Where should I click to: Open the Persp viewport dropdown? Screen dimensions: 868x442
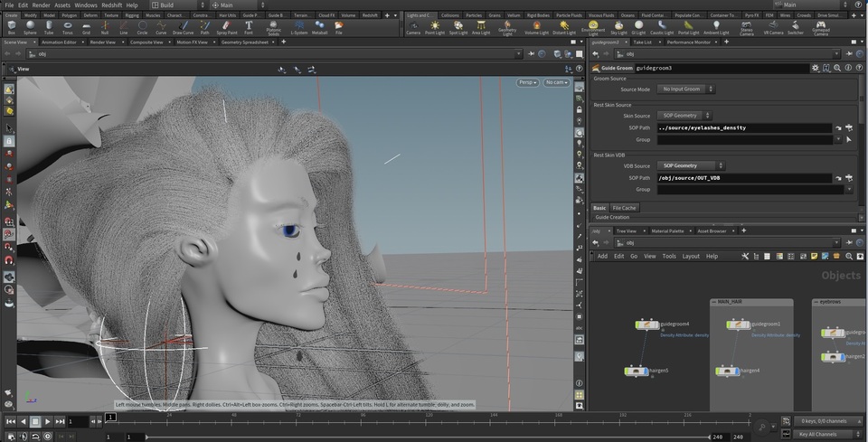(527, 82)
